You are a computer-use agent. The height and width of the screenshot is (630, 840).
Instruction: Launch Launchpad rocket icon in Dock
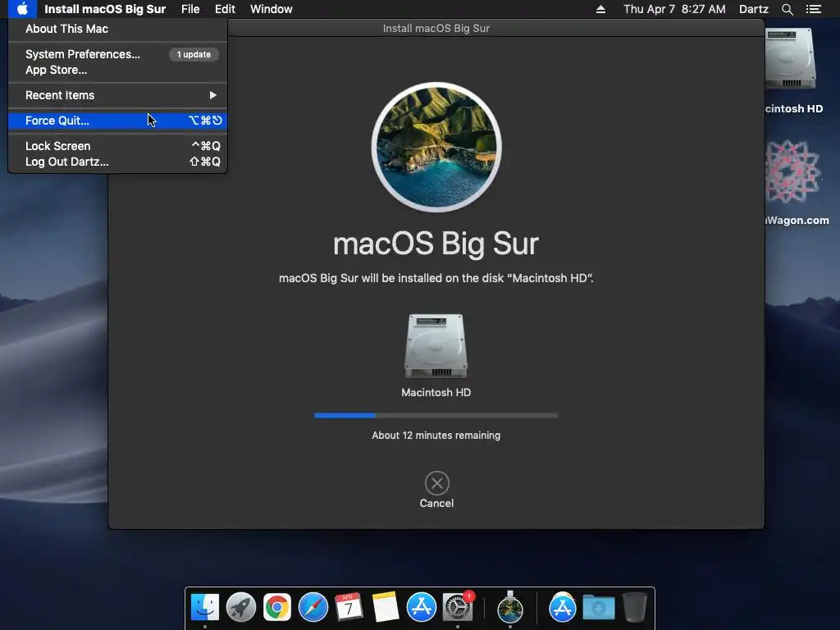point(241,608)
